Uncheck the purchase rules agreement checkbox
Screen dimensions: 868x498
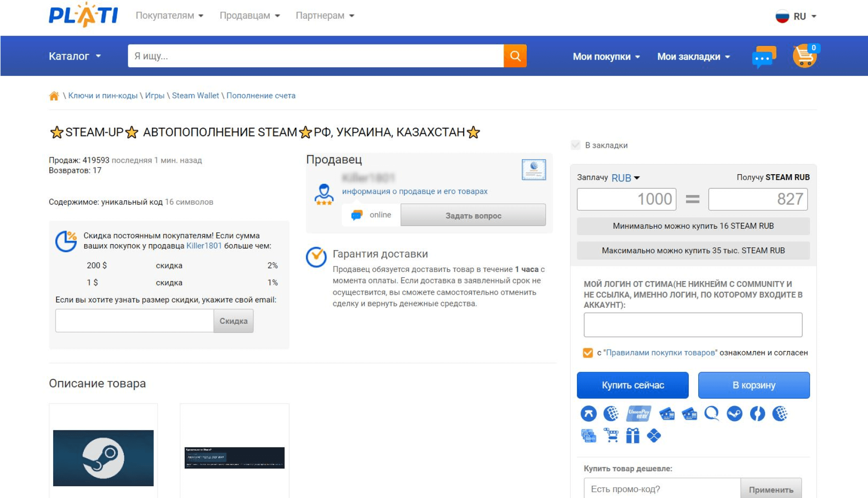click(x=588, y=353)
